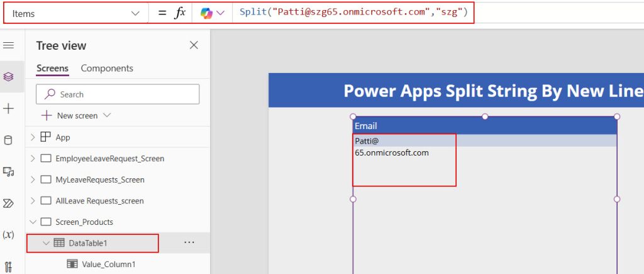Collapse the DataTable1 node
644x274 pixels.
(x=45, y=243)
